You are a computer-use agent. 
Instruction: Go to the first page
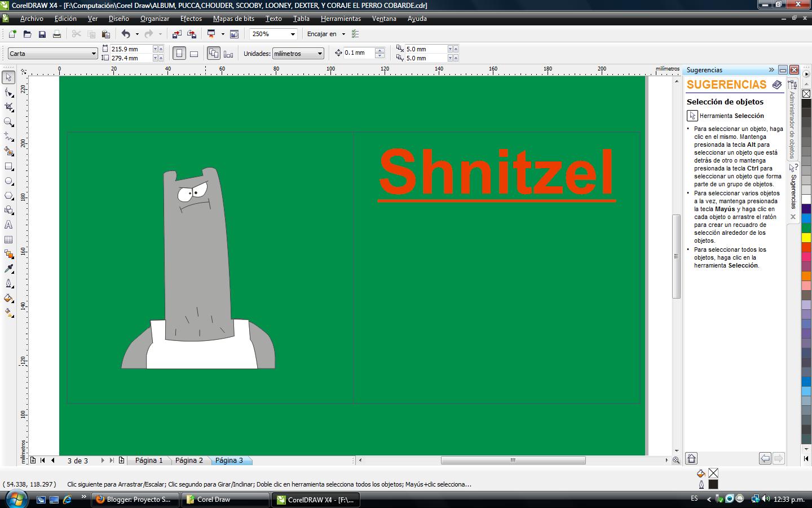(x=42, y=460)
